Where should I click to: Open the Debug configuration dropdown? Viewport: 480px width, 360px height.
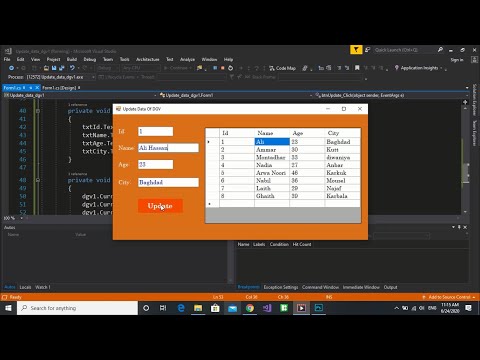click(108, 68)
